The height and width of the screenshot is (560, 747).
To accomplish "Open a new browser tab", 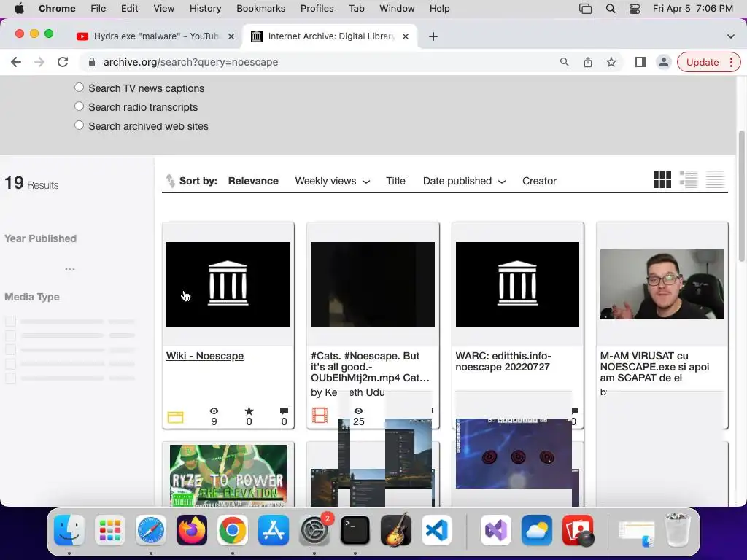I will [433, 36].
